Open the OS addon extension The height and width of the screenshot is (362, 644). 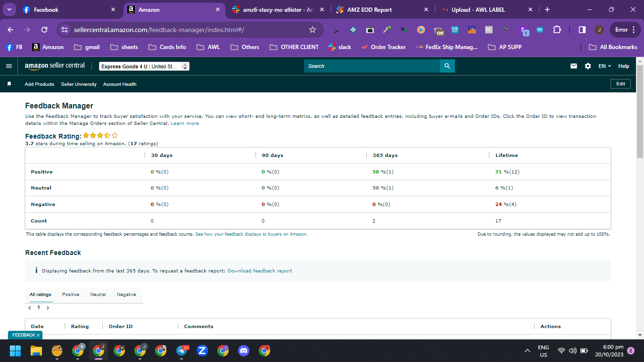tap(455, 30)
